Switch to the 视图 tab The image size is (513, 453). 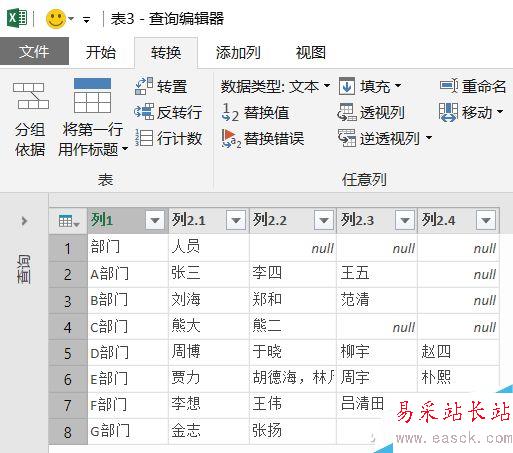[x=311, y=52]
